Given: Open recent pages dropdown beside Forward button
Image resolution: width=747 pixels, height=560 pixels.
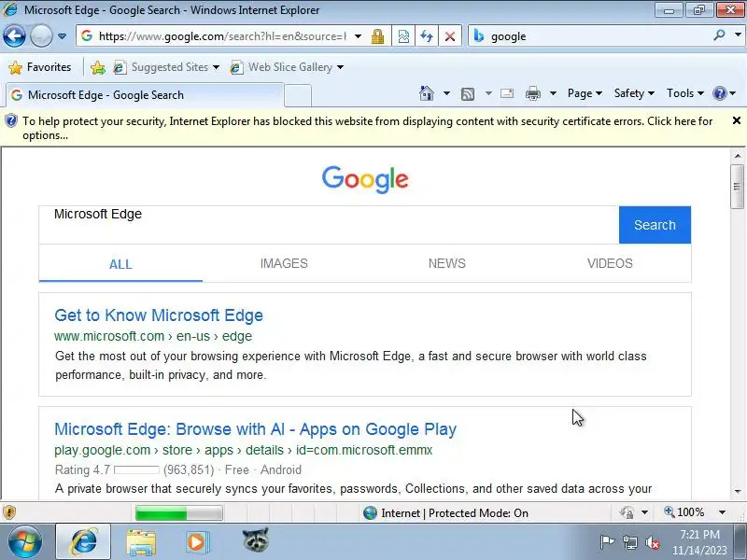Looking at the screenshot, I should [62, 36].
